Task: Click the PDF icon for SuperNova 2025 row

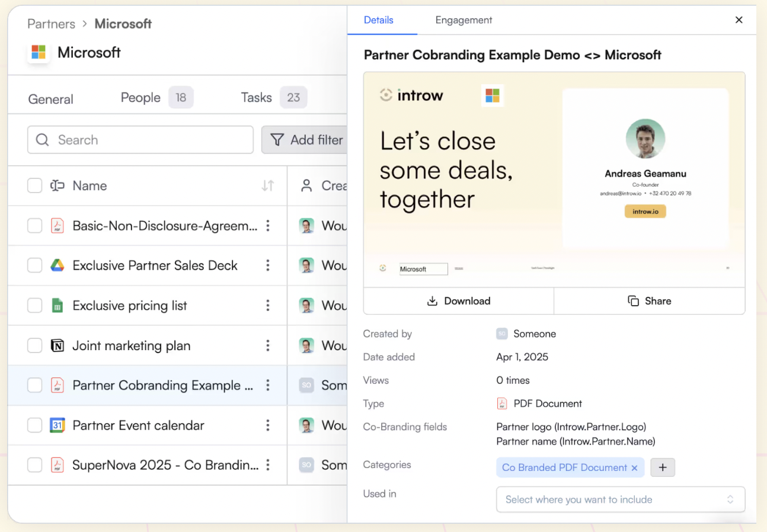Action: pos(57,465)
